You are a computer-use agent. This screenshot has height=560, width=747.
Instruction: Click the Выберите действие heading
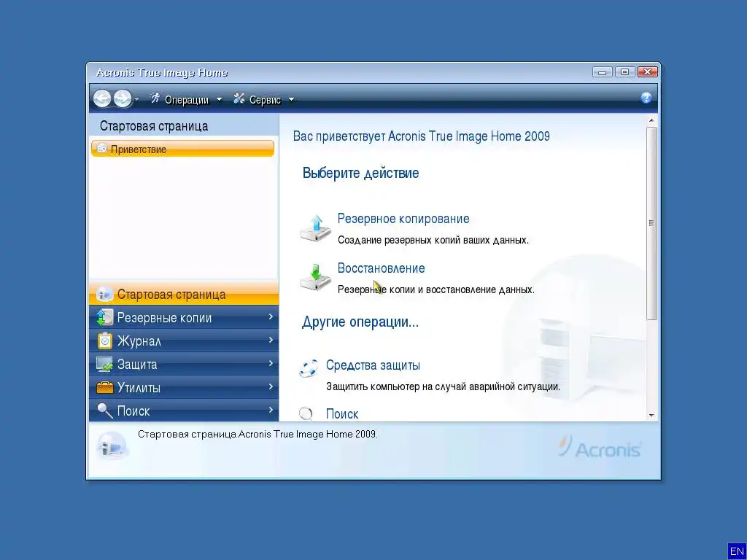tap(360, 173)
